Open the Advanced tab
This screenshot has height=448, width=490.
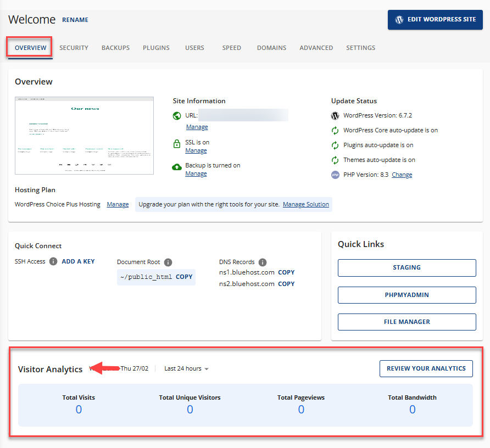(316, 48)
